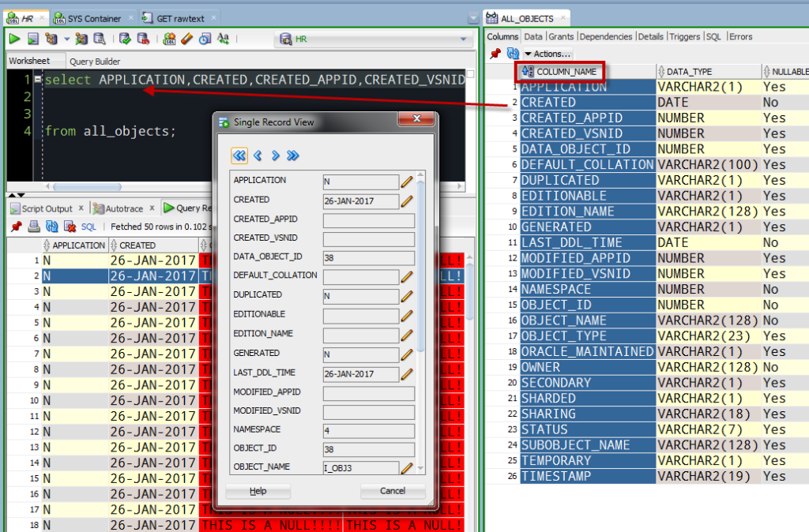Run the SQL statement with the green play icon
The image size is (809, 532).
point(15,39)
